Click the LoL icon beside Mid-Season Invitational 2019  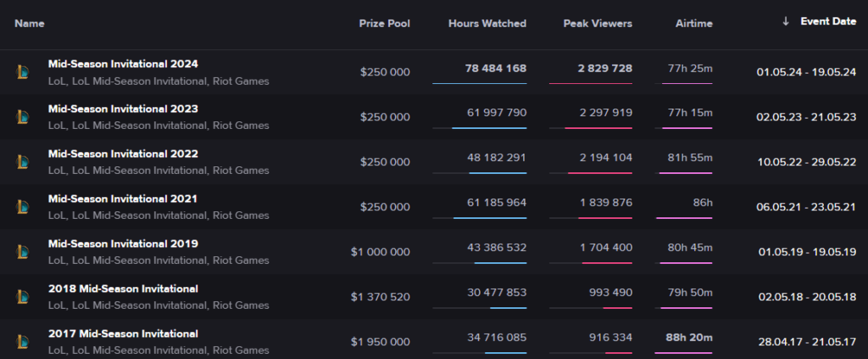tap(23, 252)
